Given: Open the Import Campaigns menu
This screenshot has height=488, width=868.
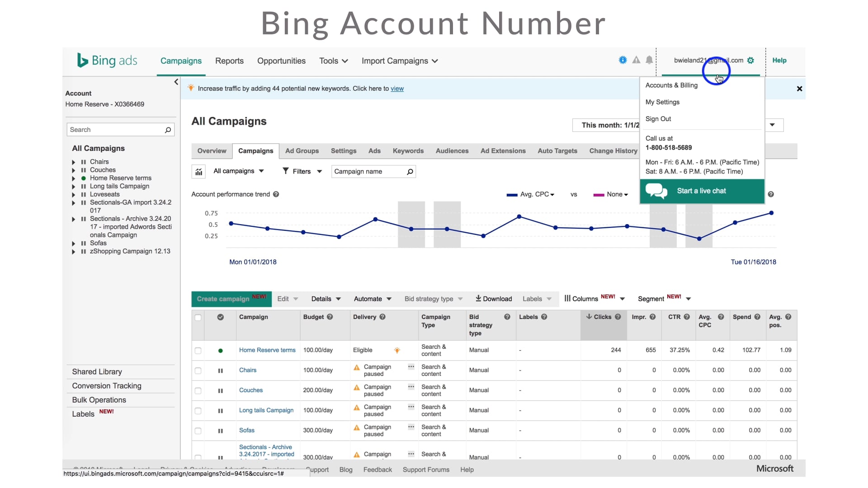Looking at the screenshot, I should click(399, 61).
